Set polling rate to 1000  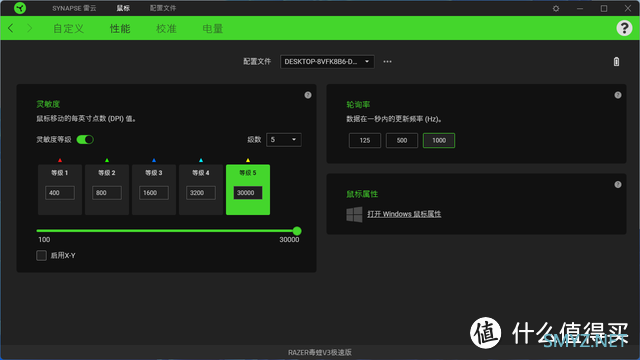click(439, 140)
